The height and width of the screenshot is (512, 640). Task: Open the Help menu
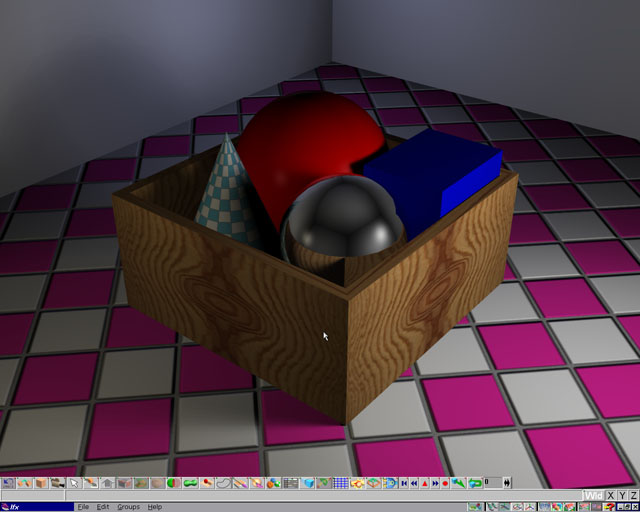155,507
